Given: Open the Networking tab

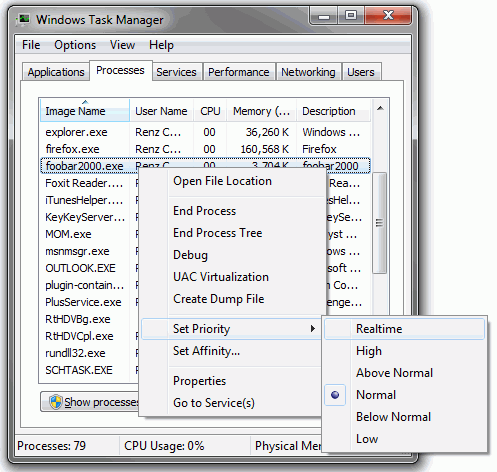Looking at the screenshot, I should pos(308,72).
